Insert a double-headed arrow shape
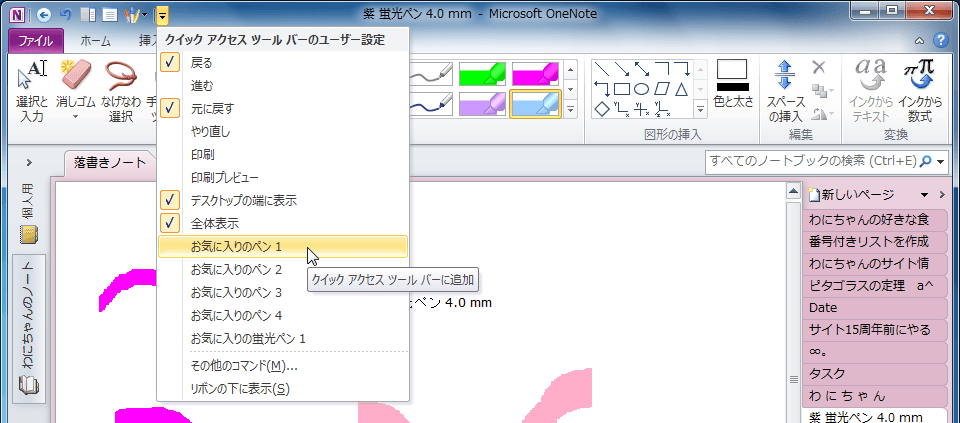Screen dimensions: 960x423 point(642,70)
